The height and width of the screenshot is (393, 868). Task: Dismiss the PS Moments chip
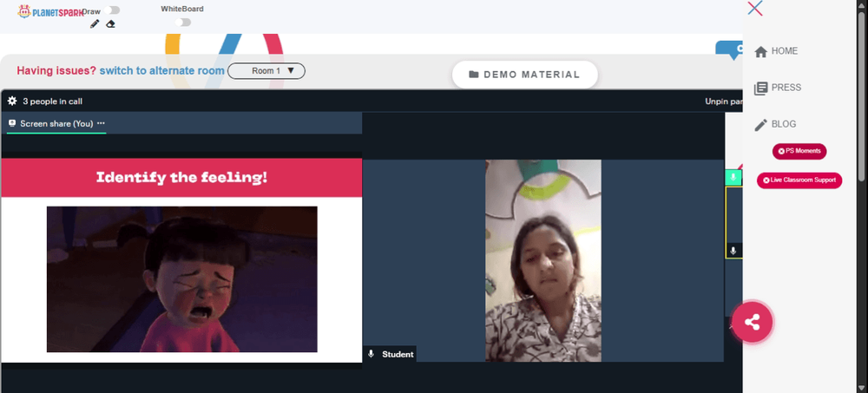(781, 151)
